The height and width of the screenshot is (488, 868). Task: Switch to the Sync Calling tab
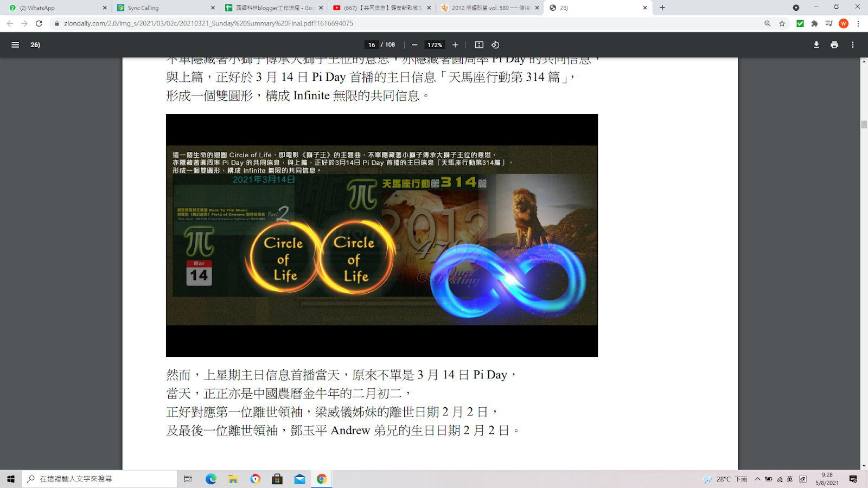tap(165, 8)
